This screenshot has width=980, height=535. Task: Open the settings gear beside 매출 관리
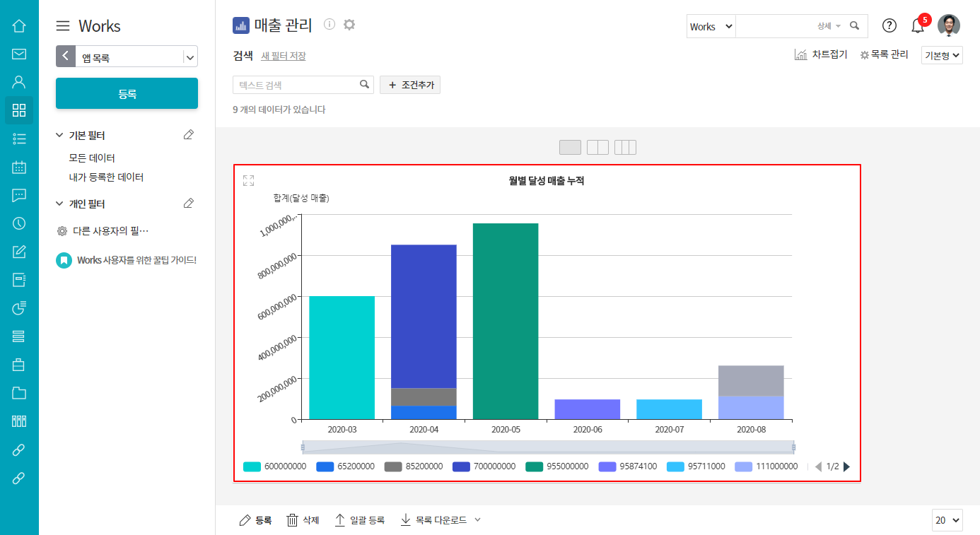(349, 25)
